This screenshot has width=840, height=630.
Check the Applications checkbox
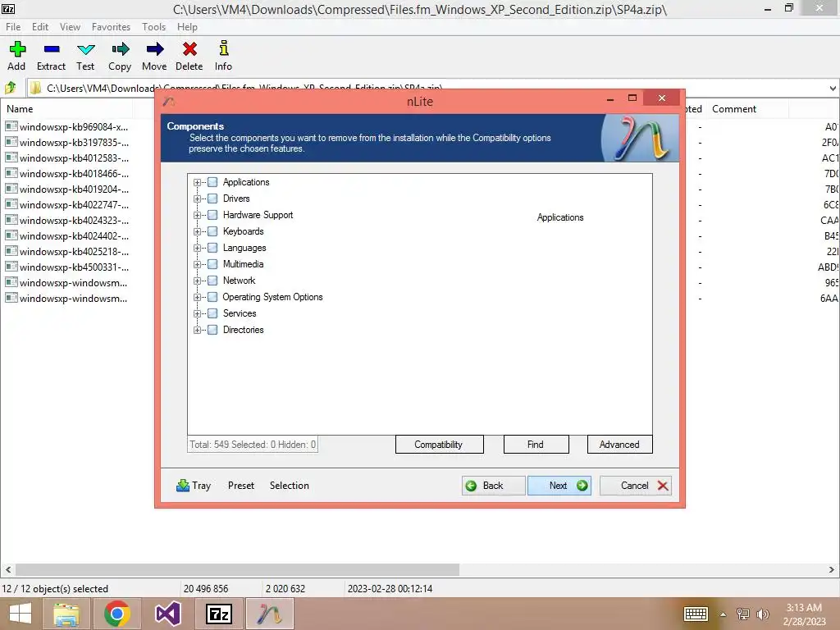coord(212,182)
